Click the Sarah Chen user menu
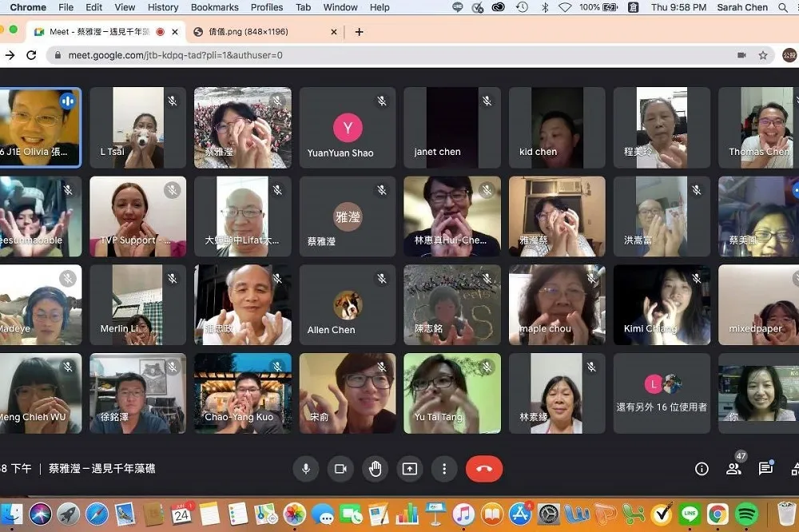Viewport: 799px width, 532px height. tap(742, 7)
